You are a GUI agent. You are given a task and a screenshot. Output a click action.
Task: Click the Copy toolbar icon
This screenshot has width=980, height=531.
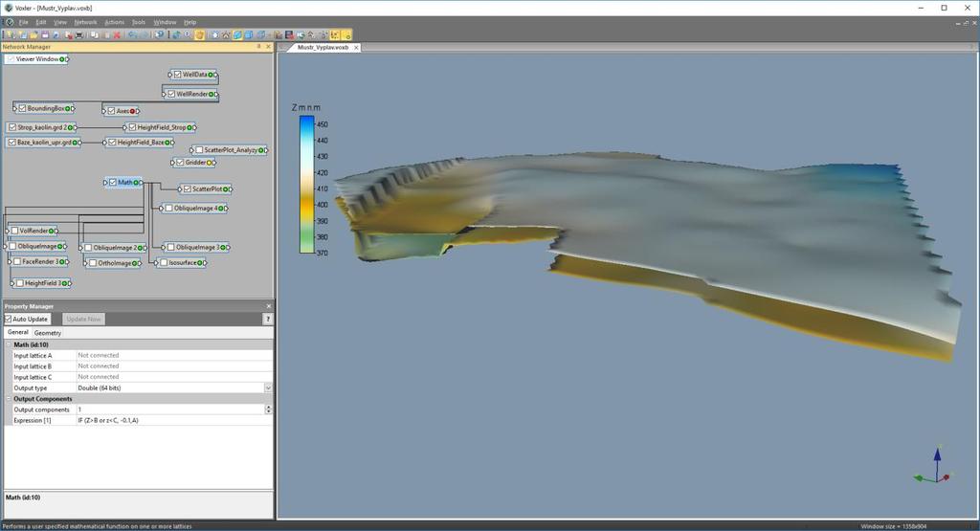[95, 35]
